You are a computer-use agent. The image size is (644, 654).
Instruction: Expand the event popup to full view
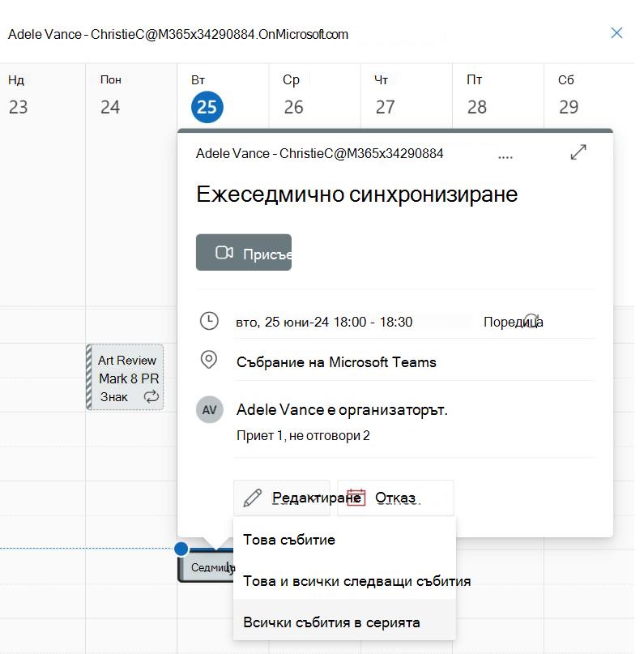578,152
